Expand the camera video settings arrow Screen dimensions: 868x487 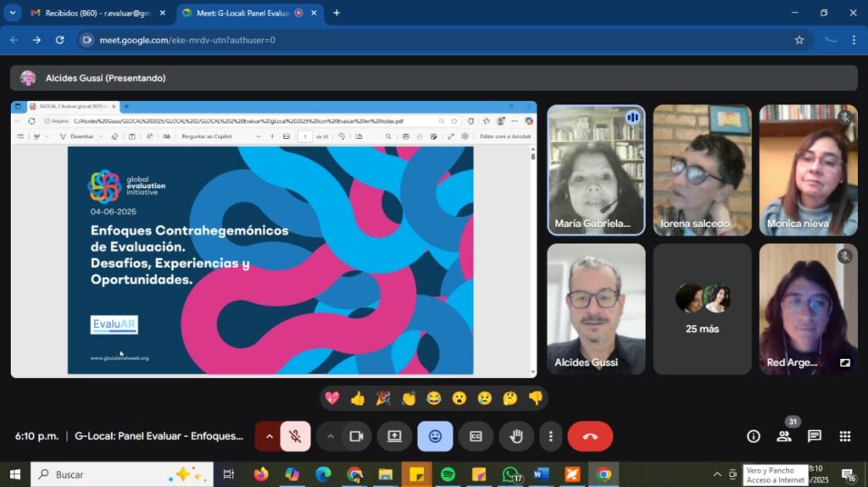click(331, 436)
